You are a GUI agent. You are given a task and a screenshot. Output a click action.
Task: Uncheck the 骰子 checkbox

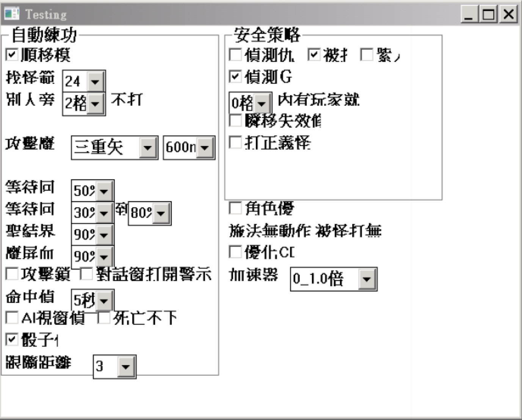[x=12, y=339]
